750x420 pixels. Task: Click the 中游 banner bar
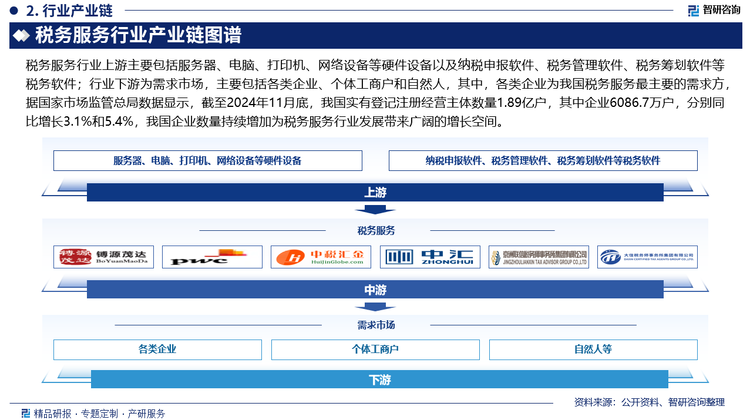coord(375,289)
